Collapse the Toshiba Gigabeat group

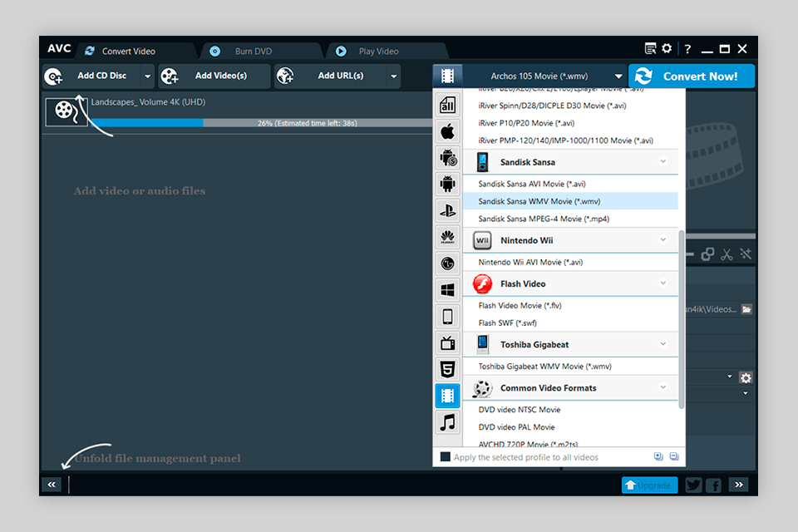point(663,343)
